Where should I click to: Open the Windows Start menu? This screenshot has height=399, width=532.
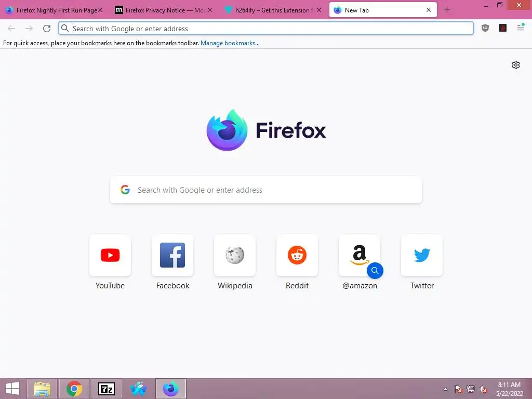(12, 389)
